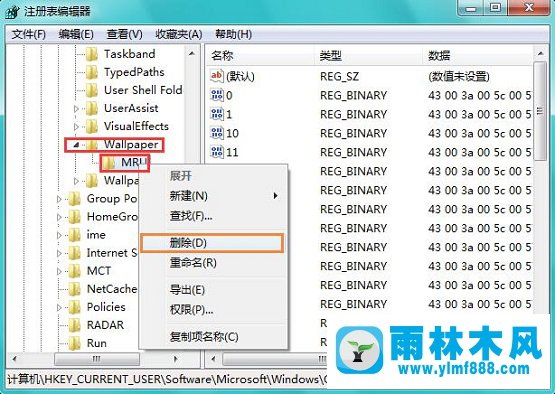Click the ime folder icon
Image resolution: width=555 pixels, height=394 pixels.
tap(74, 235)
